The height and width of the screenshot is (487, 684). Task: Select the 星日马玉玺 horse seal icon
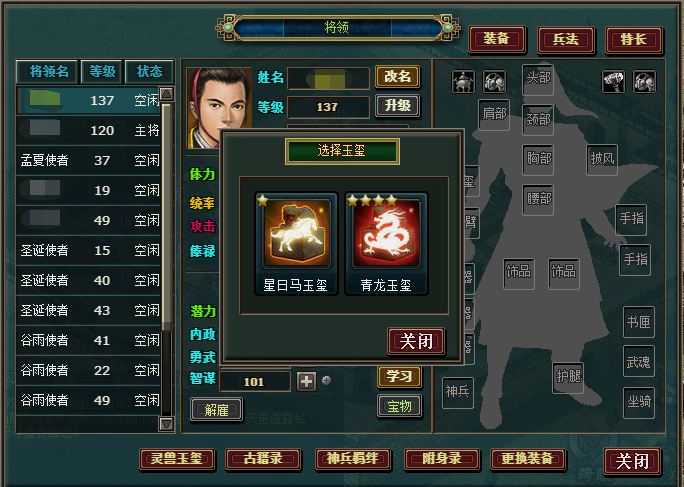click(296, 243)
